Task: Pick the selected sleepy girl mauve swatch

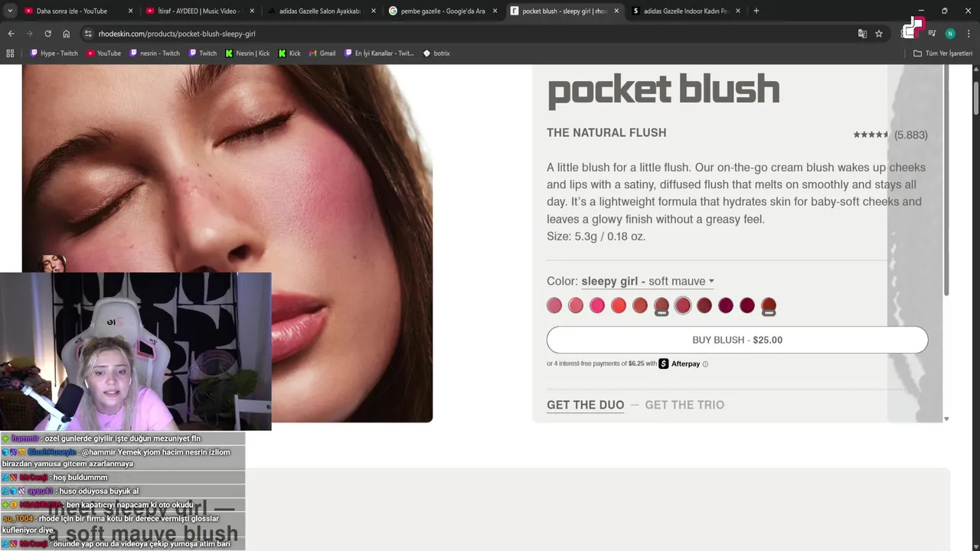Action: click(x=683, y=305)
